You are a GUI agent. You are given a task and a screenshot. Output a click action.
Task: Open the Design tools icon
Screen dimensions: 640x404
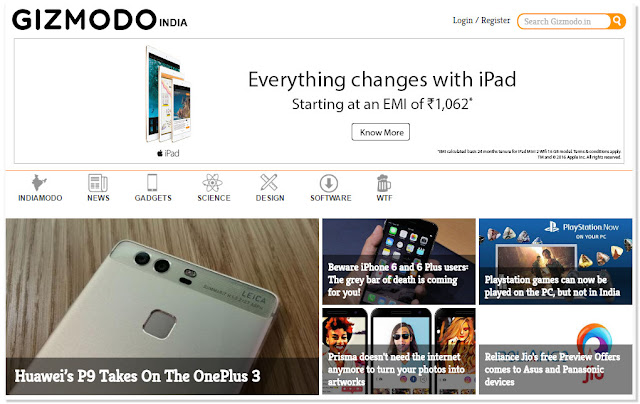269,182
